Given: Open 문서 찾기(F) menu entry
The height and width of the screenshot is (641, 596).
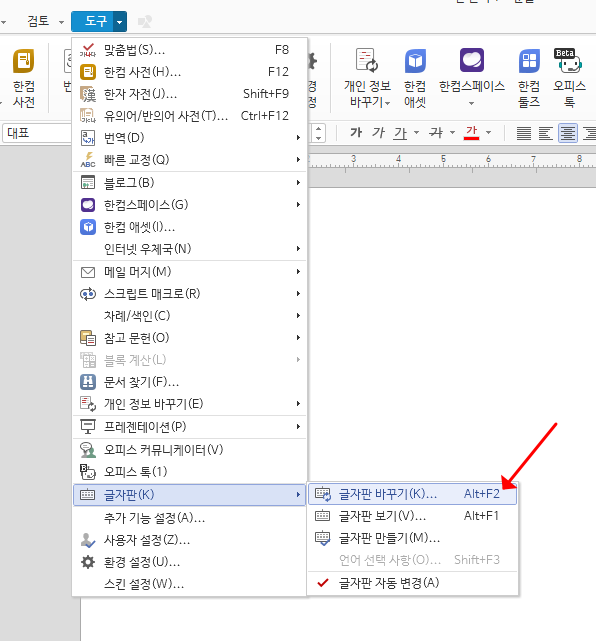Looking at the screenshot, I should pyautogui.click(x=189, y=382).
